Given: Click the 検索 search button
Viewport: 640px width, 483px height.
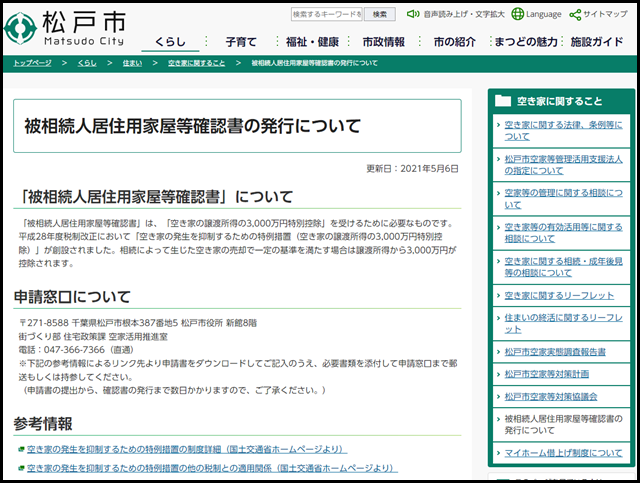Looking at the screenshot, I should click(x=380, y=14).
